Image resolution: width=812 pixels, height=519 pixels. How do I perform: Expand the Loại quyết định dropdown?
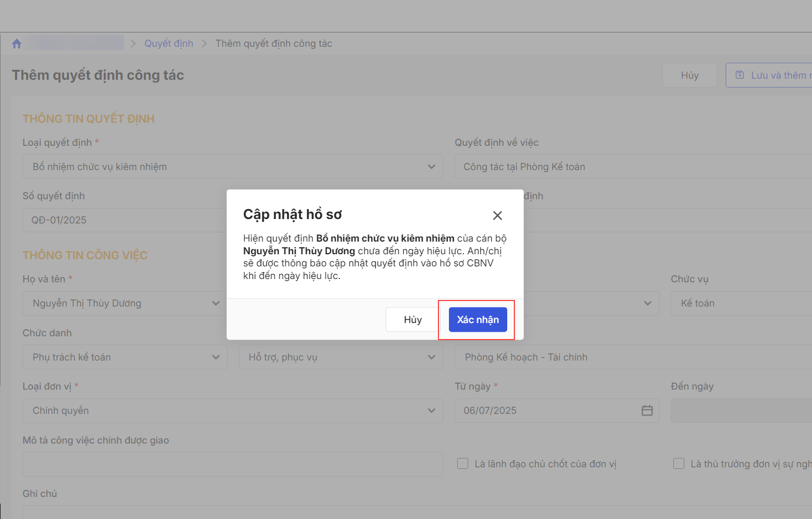(431, 167)
